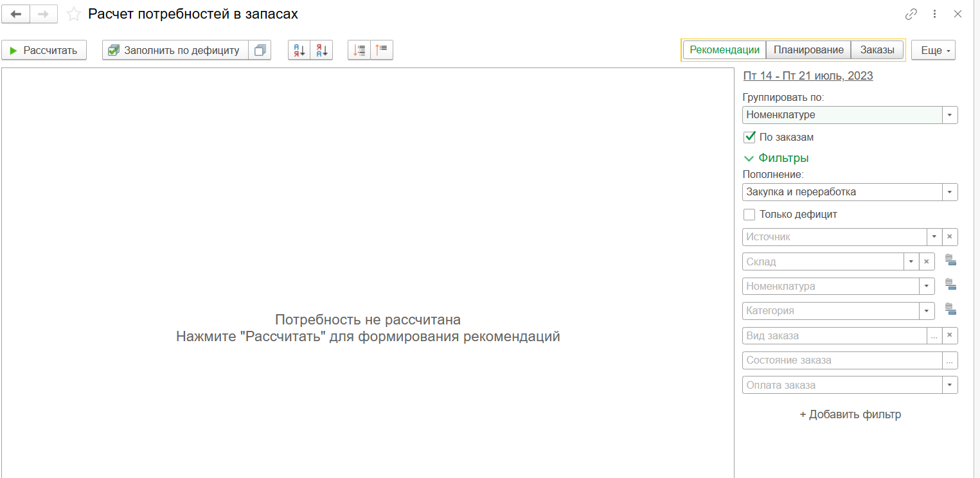Switch to the Заказы tab
Screen dimensions: 980x478
[x=877, y=50]
